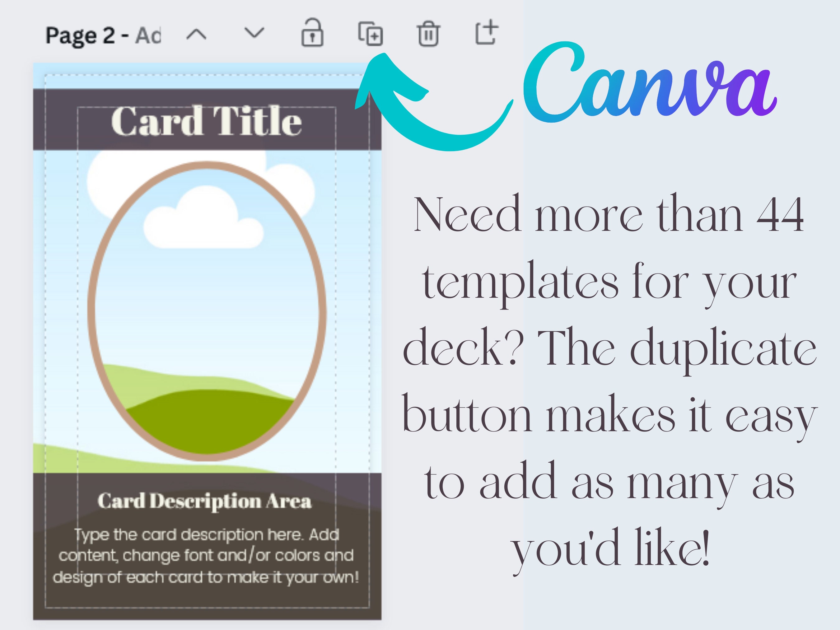Delete page using the trash icon
Image resolution: width=840 pixels, height=630 pixels.
click(428, 33)
